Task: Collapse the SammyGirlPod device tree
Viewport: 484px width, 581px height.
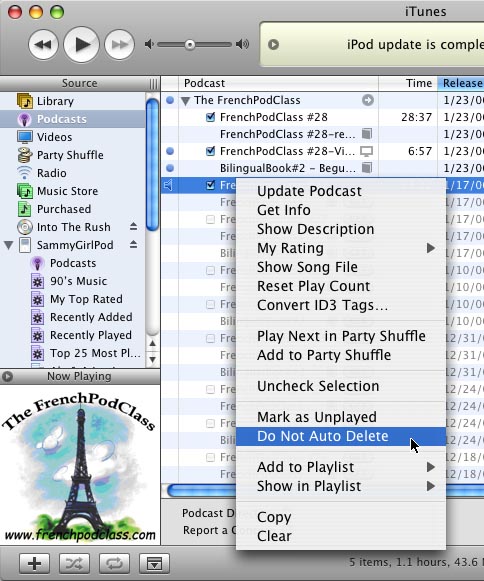Action: tap(9, 245)
